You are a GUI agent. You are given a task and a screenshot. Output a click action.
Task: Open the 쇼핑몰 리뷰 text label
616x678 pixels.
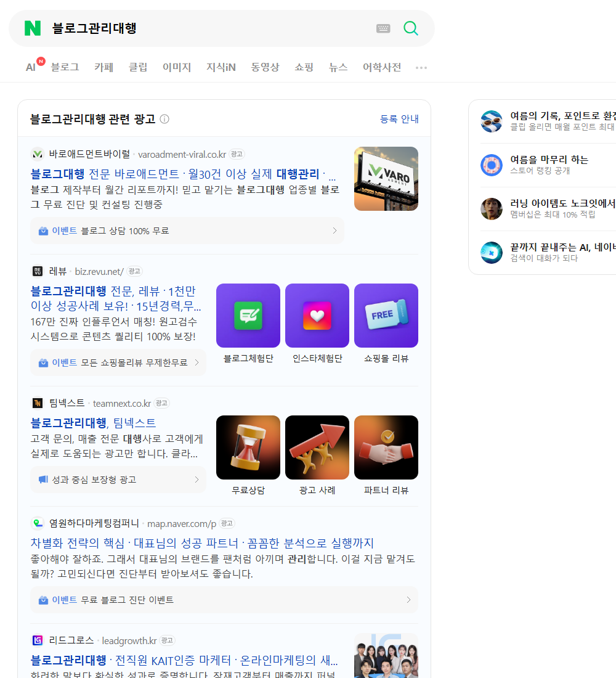pos(386,359)
